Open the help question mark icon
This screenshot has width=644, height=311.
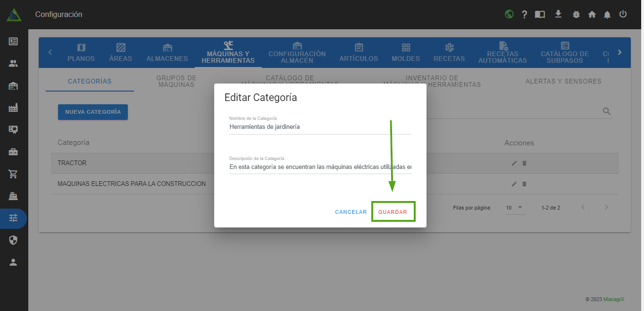[524, 15]
